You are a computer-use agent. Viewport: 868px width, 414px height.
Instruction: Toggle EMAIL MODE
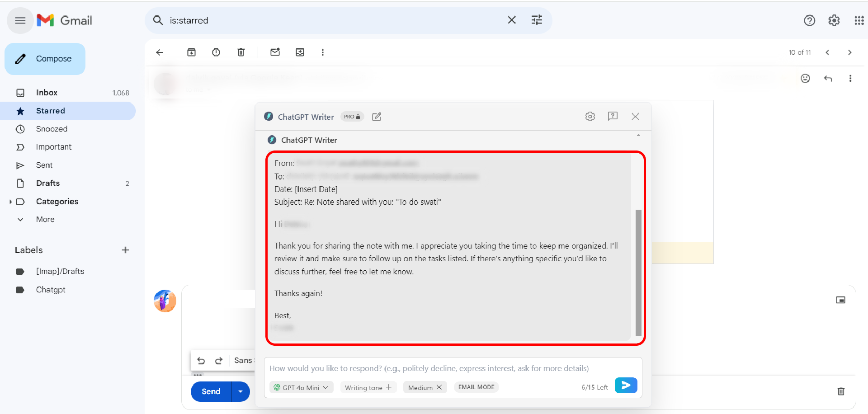(x=476, y=387)
